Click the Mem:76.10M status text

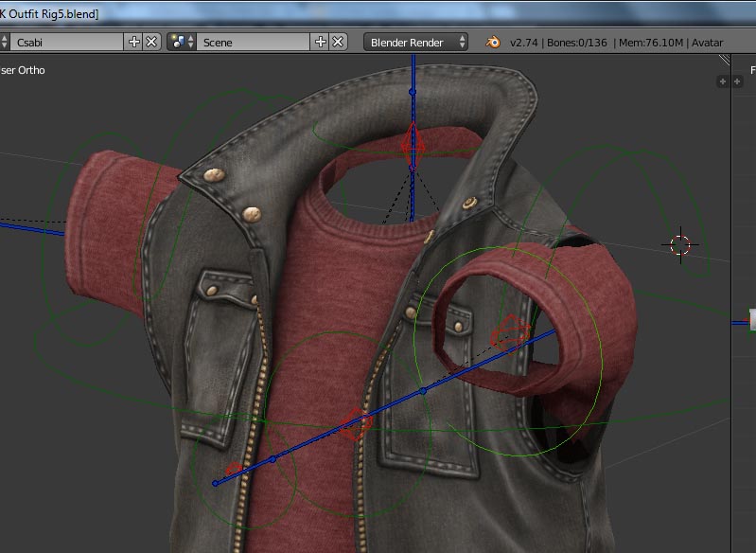coord(651,43)
